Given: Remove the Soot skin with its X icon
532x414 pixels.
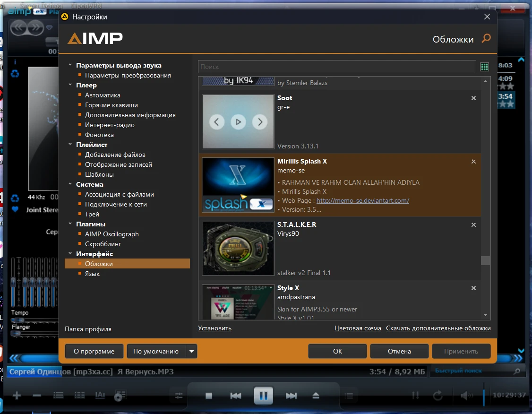Looking at the screenshot, I should [x=473, y=98].
